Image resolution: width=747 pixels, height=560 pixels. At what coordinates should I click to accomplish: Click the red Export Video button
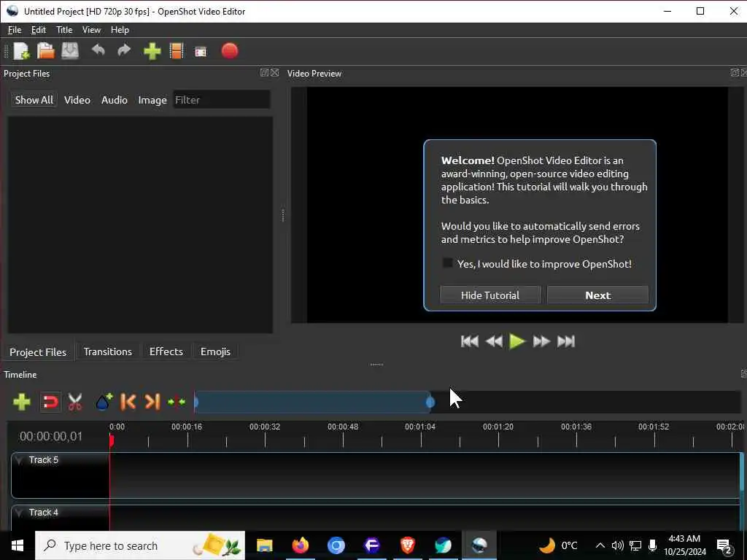pos(230,50)
